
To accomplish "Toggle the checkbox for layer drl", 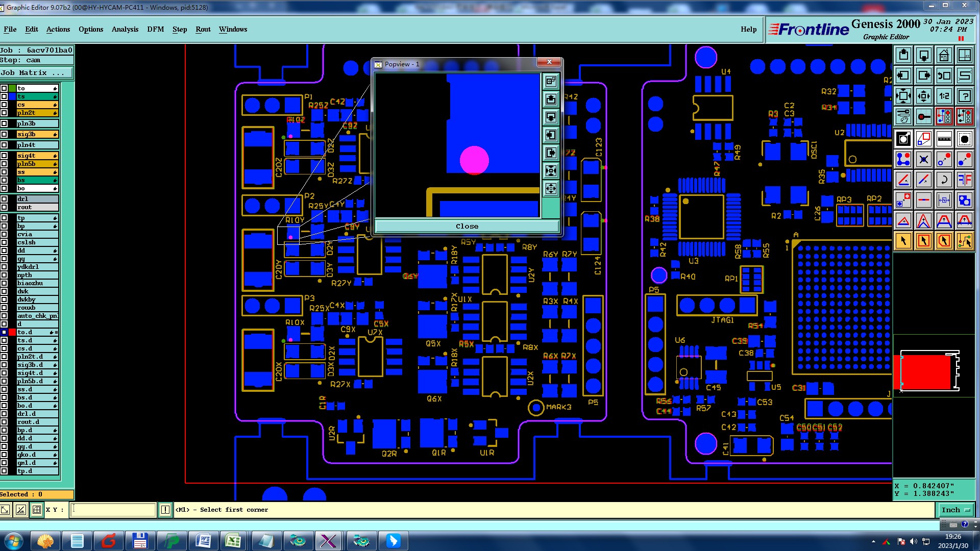I will tap(4, 199).
